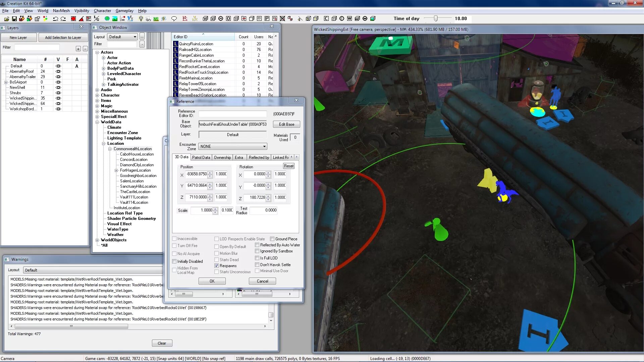Expand the Actors tree node
This screenshot has width=644, height=362.
tap(97, 52)
